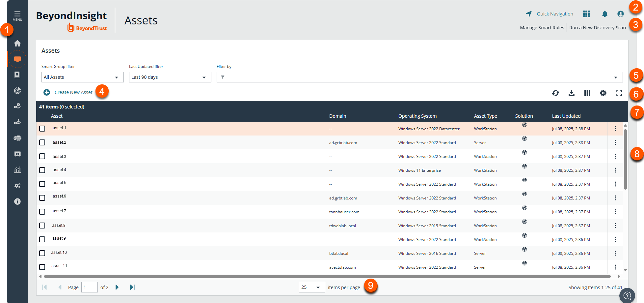644x303 pixels.
Task: Click the solution icon for asset.2
Action: click(x=524, y=138)
